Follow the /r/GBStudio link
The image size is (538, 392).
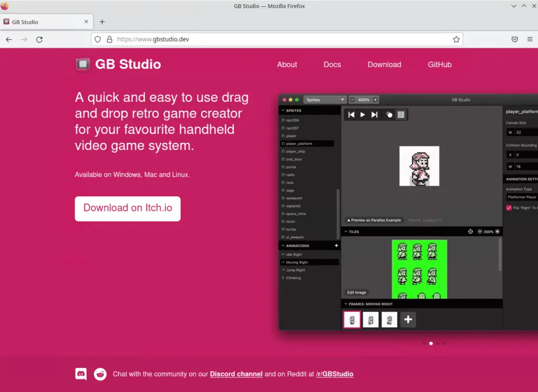point(335,374)
